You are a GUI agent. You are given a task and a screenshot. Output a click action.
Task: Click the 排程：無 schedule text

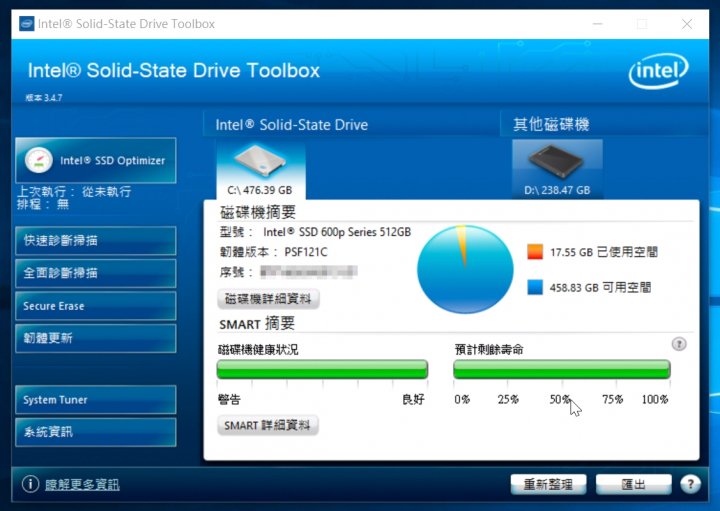(43, 204)
